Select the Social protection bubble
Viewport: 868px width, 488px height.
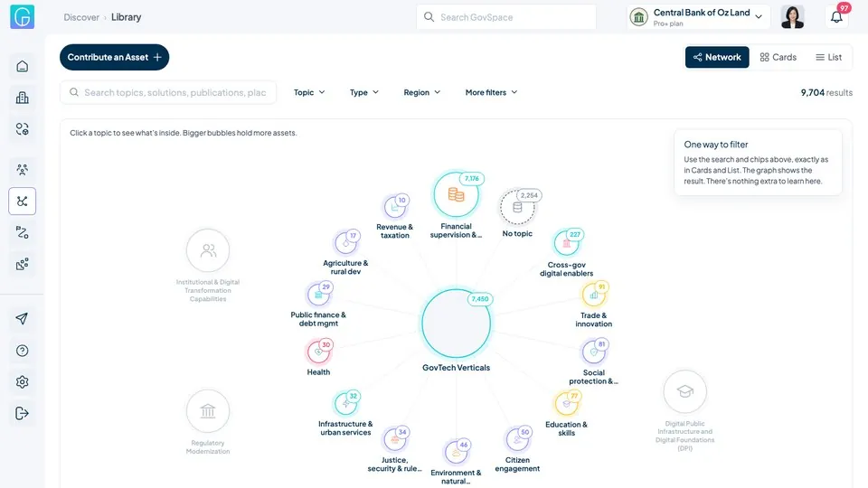point(593,352)
